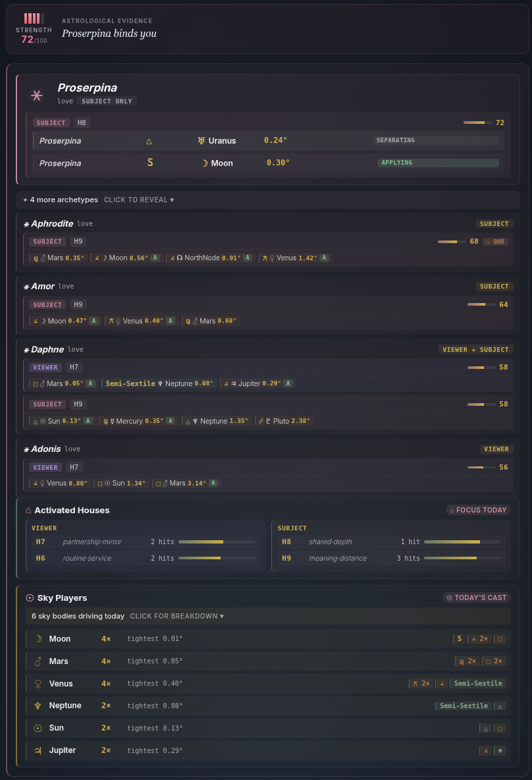Click the Moon 0.47° chip under Amor
The height and width of the screenshot is (780, 532).
[x=65, y=321]
